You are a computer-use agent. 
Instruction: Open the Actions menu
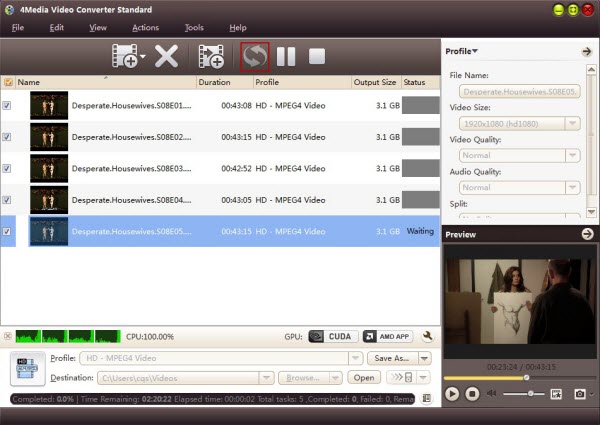point(145,27)
